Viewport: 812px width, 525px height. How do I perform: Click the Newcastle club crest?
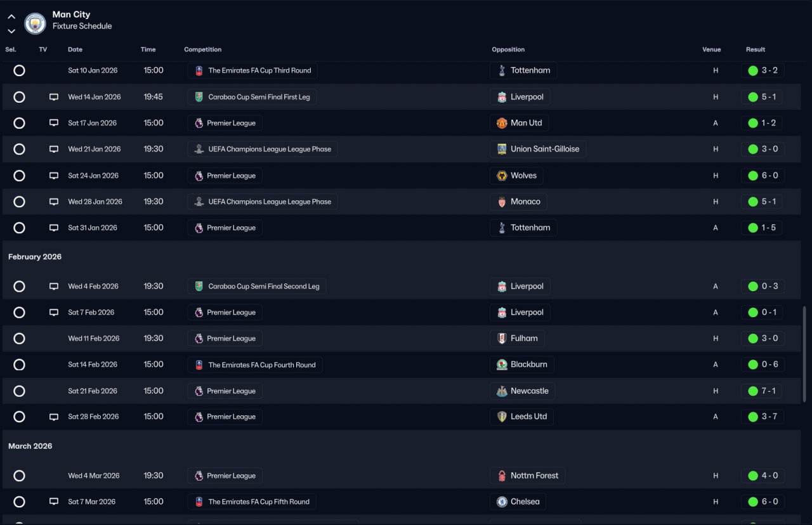pos(502,391)
